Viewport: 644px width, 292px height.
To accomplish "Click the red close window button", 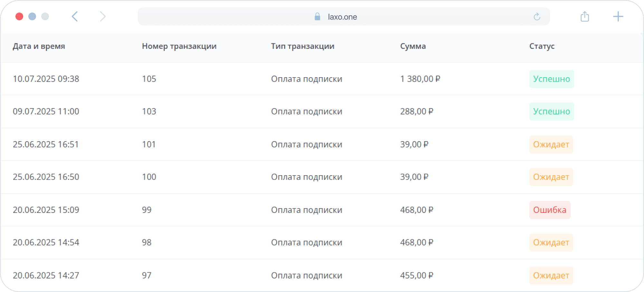I will [19, 16].
